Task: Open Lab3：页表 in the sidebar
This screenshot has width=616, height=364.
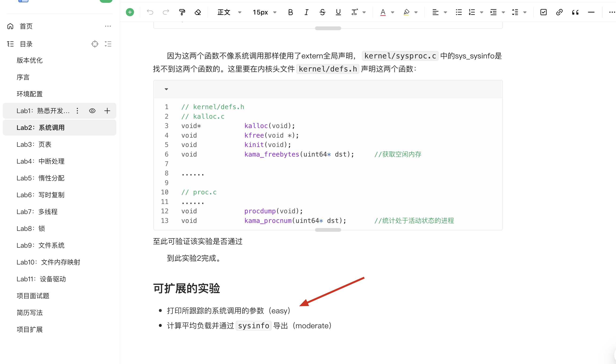Action: tap(34, 144)
